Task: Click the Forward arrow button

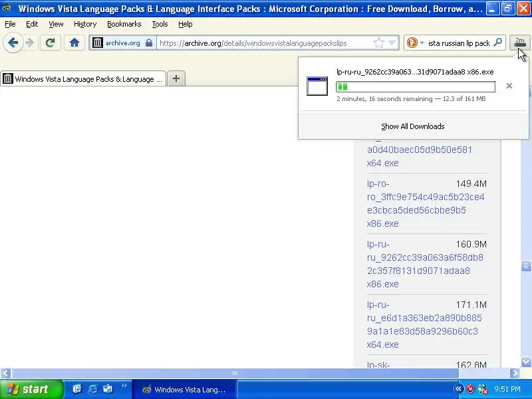Action: click(x=30, y=43)
